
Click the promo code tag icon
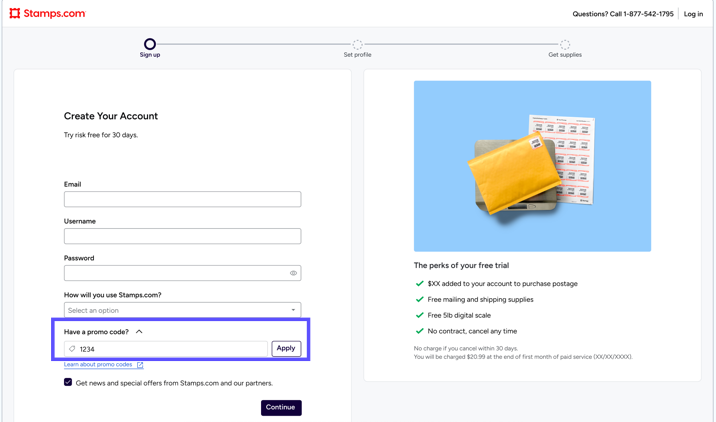(x=72, y=349)
